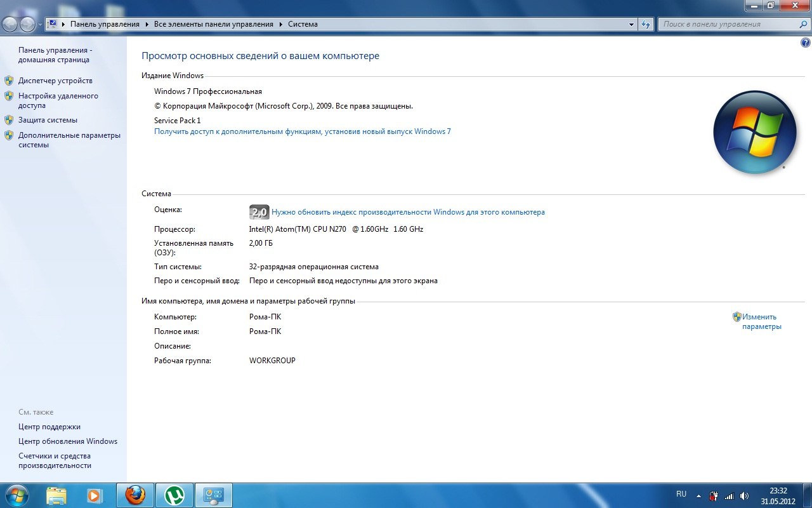Go back using the Back arrow button

(10, 24)
